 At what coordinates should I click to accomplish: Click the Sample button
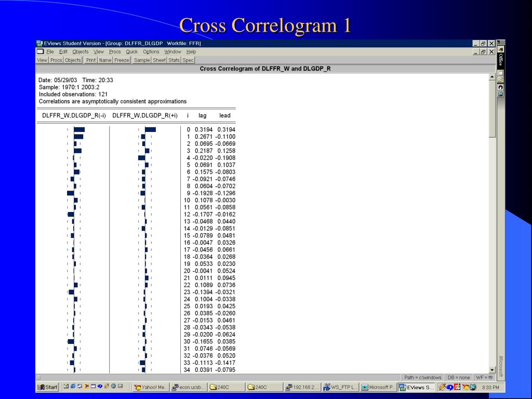pos(142,60)
